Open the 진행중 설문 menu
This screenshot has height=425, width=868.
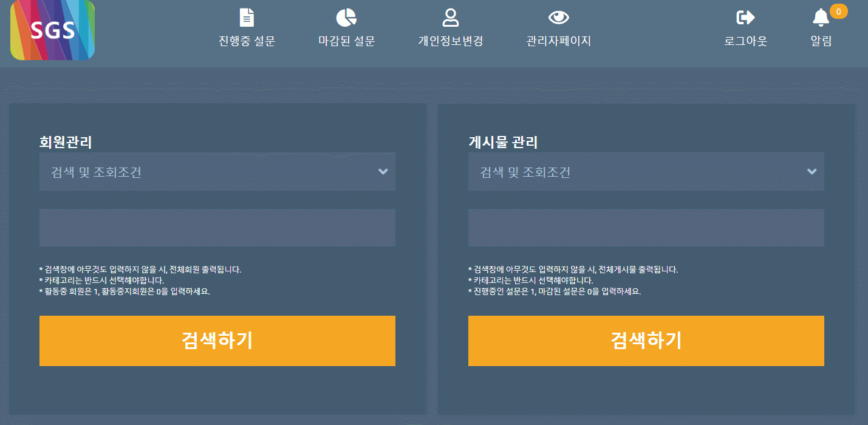pyautogui.click(x=247, y=41)
